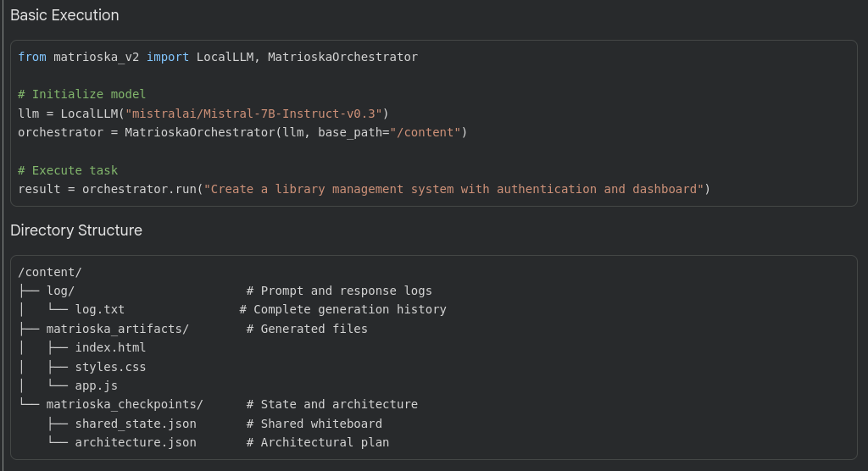The width and height of the screenshot is (868, 471).
Task: Select the matrioska_artifacts/ folder entry
Action: pyautogui.click(x=117, y=329)
